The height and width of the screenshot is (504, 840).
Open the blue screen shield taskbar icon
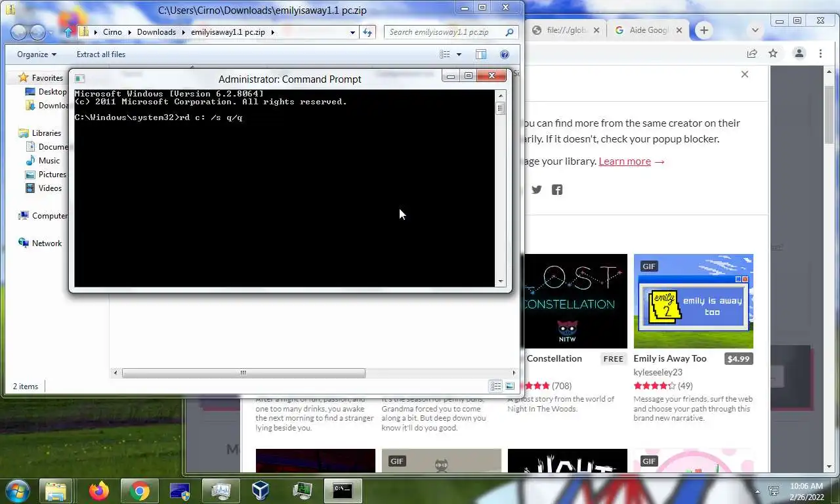(180, 491)
